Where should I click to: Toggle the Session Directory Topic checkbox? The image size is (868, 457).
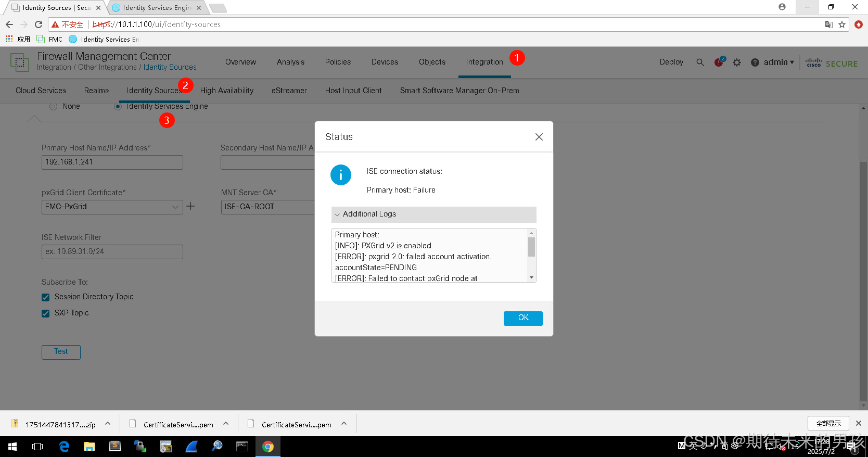tap(46, 297)
